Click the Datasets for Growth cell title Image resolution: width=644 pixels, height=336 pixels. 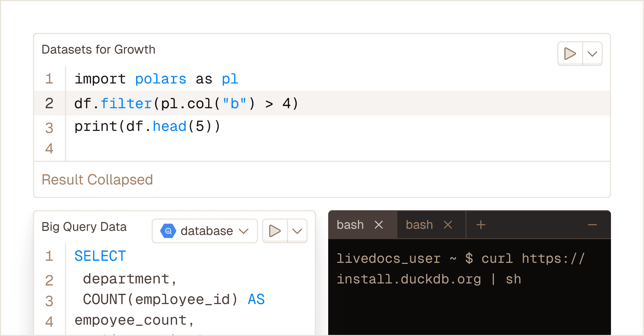[99, 49]
